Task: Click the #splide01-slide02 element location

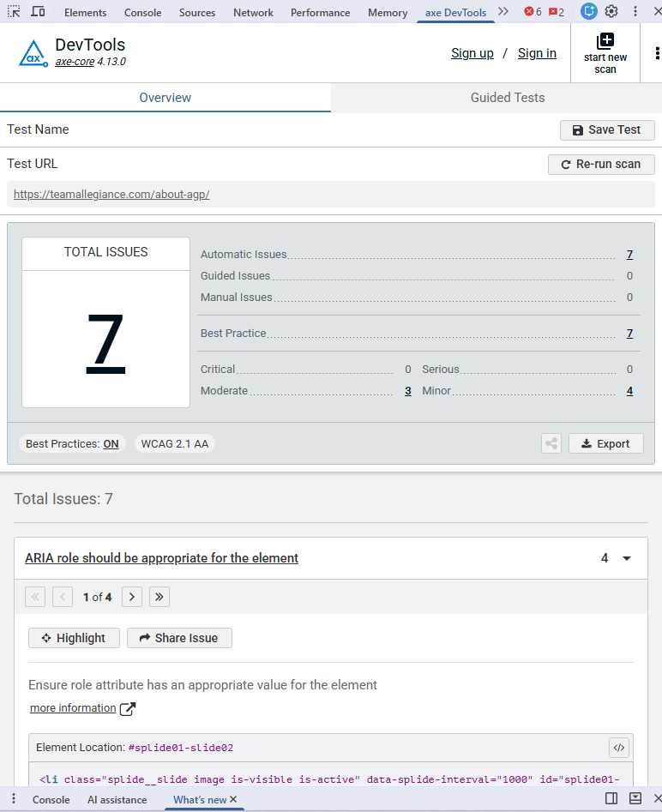Action: (x=181, y=748)
